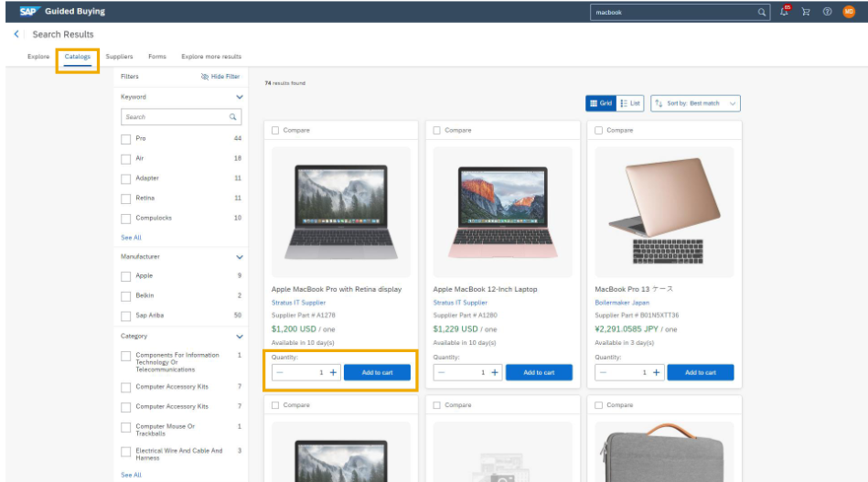Add MacBook Pro with Retina display to cart
Viewport: 868px width, 482px height.
click(377, 372)
